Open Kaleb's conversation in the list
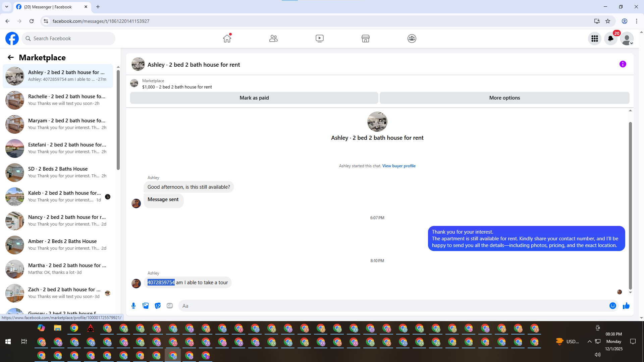This screenshot has height=362, width=644. [58, 197]
